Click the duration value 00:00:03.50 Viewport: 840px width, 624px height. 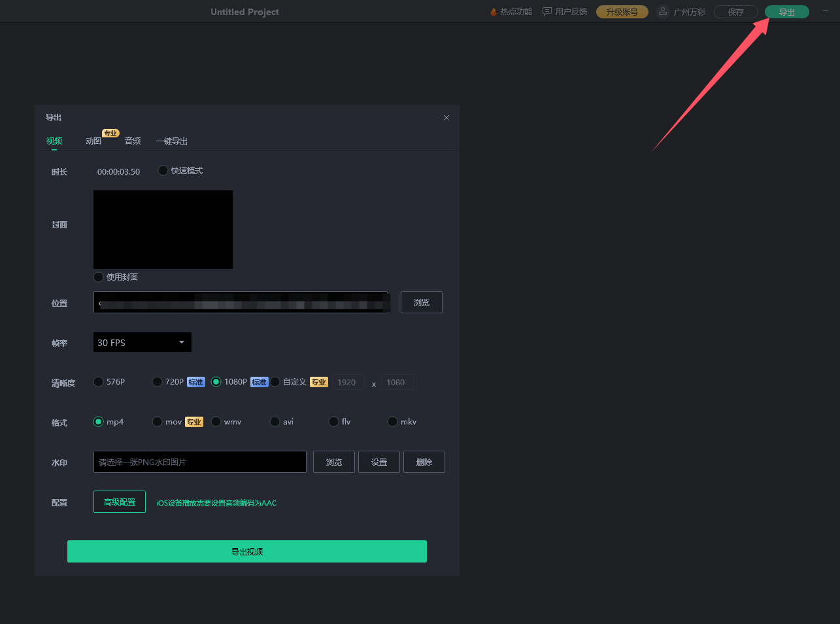(118, 171)
